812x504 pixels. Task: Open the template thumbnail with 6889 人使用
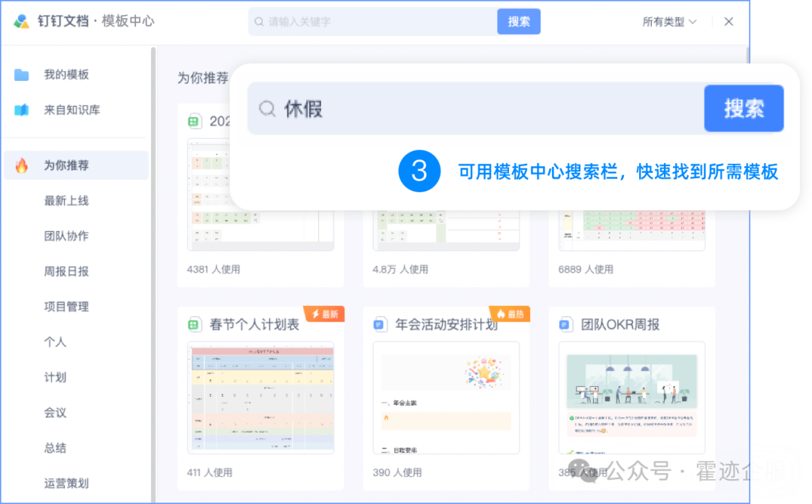tap(632, 231)
